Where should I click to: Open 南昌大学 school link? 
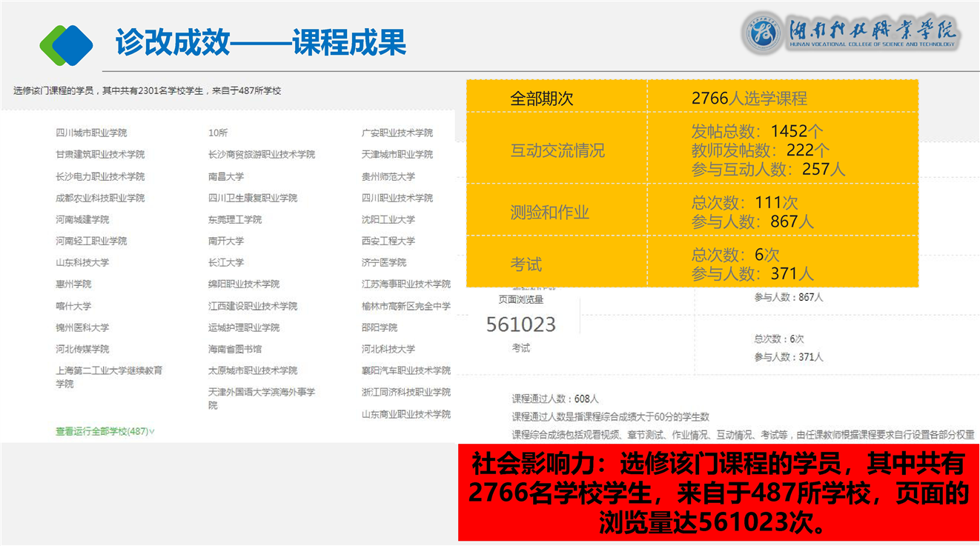[226, 176]
